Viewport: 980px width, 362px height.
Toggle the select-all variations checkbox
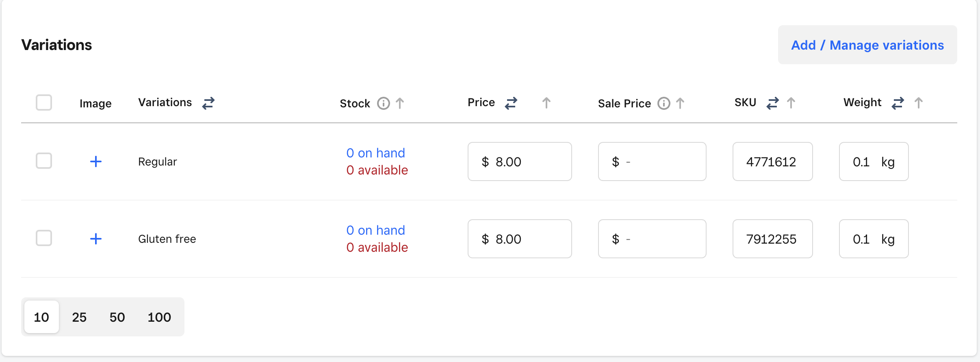(44, 102)
